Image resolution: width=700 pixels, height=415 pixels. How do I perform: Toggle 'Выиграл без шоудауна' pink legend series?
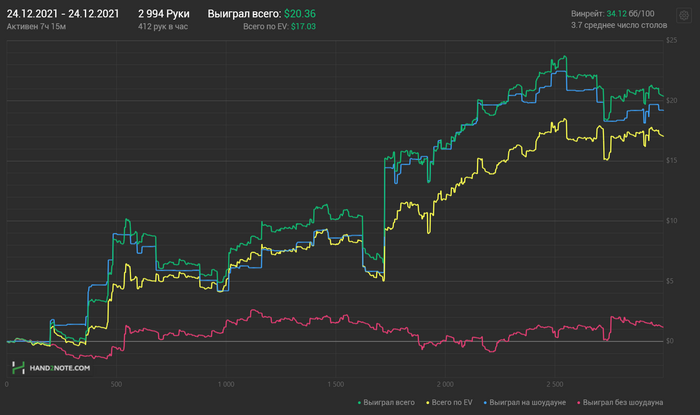(620, 403)
